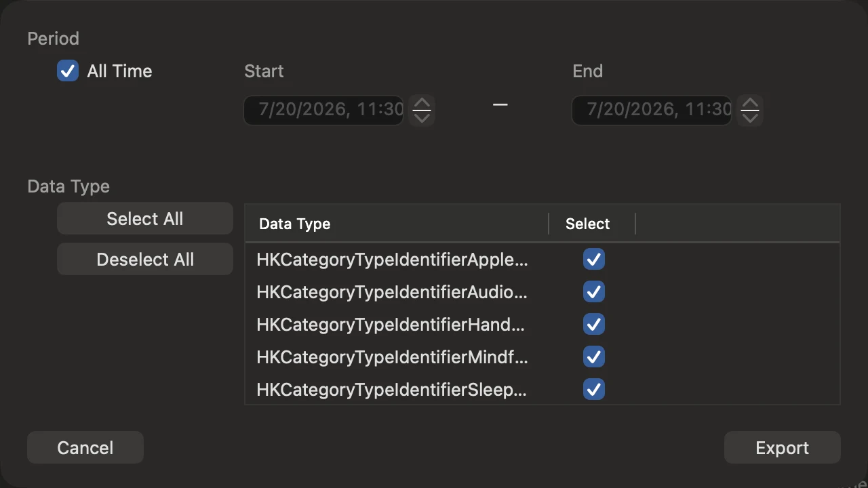Select the HKCategoryTypeIdentifierMindf… row text
This screenshot has width=868, height=488.
[x=392, y=357]
